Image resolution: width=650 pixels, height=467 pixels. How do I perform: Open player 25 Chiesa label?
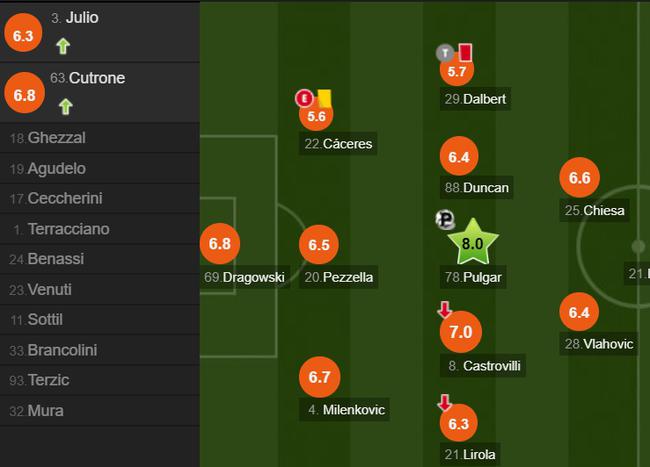click(594, 211)
